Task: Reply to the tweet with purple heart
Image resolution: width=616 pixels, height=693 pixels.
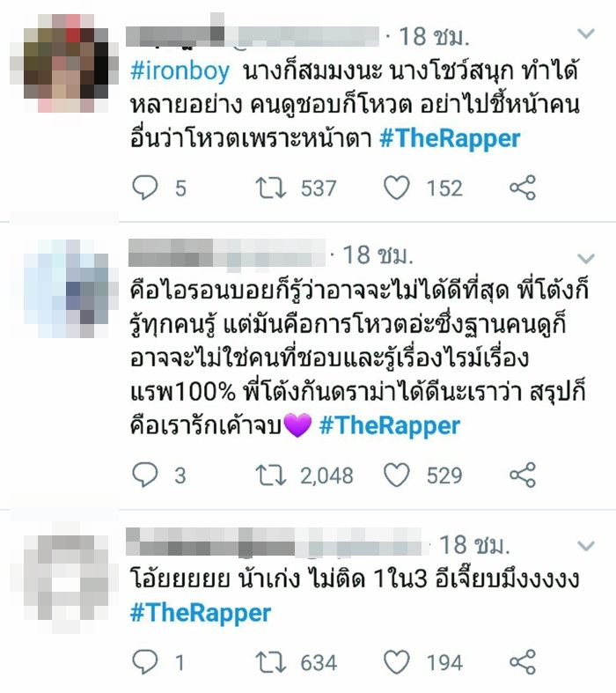Action: [x=145, y=475]
